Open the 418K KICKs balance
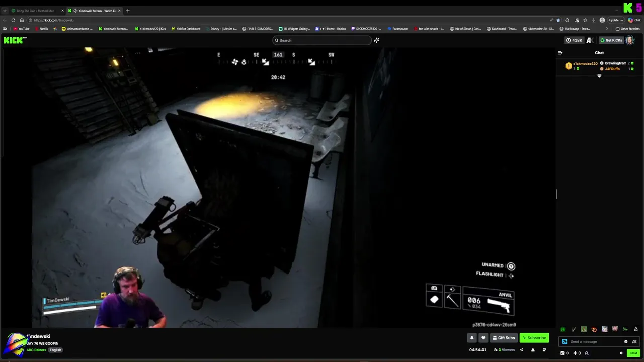Image resolution: width=644 pixels, height=362 pixels. point(574,40)
